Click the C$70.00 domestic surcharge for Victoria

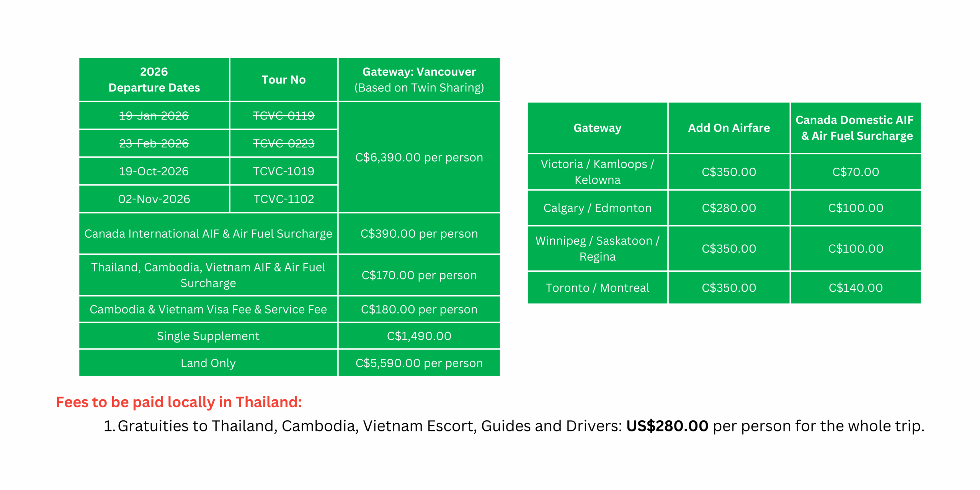(x=855, y=172)
